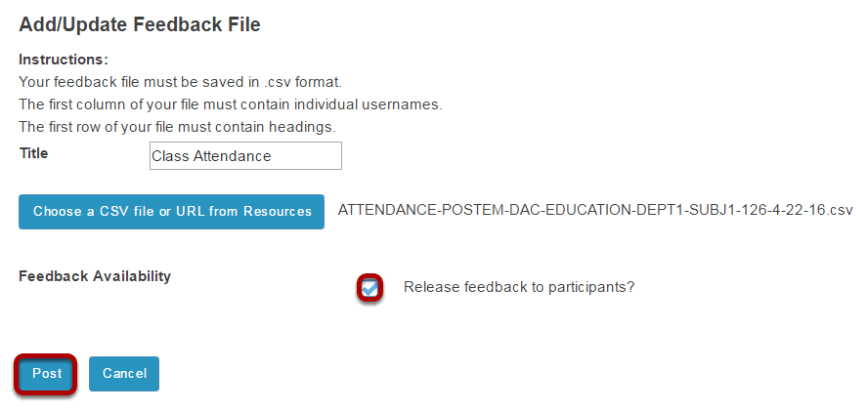Screen dimensions: 868x412
Task: Cancel the feedback file upload
Action: point(124,374)
